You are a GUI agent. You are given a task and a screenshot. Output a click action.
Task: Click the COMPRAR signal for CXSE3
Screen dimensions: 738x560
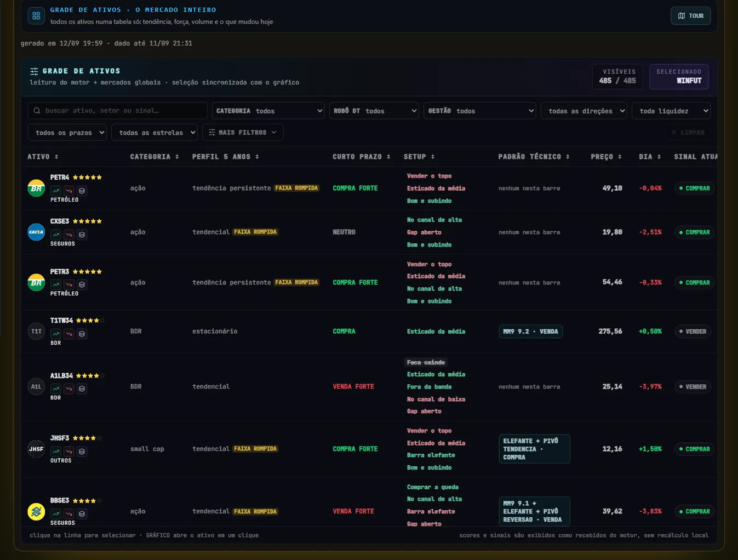(694, 232)
